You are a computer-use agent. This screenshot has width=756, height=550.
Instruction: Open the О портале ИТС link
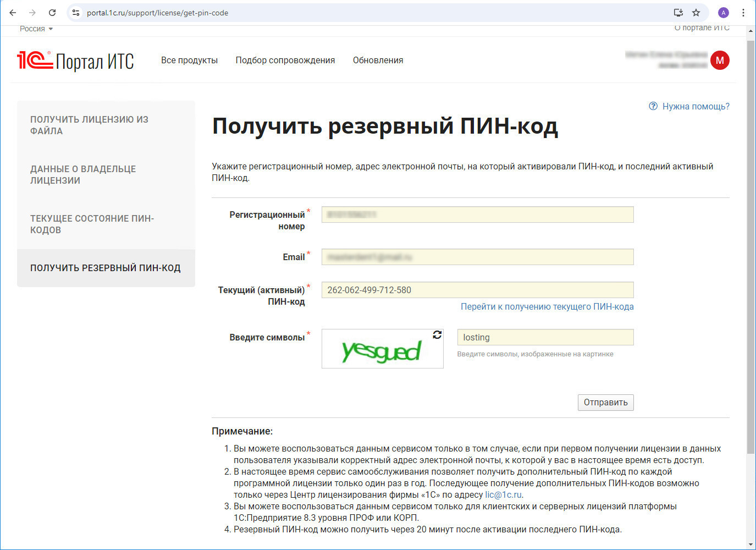coord(702,28)
